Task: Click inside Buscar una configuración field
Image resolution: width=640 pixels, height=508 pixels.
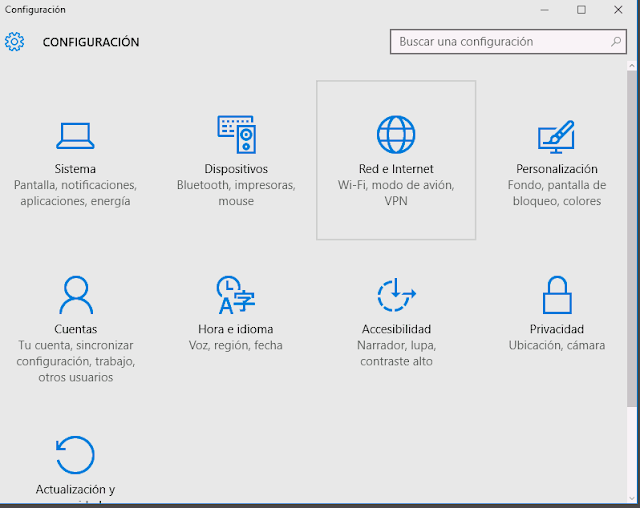Action: point(508,42)
